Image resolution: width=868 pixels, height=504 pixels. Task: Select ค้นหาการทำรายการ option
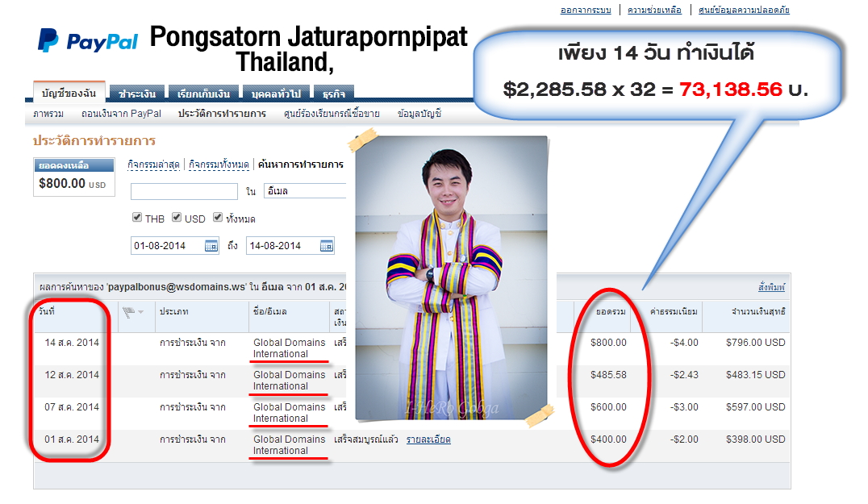tap(301, 165)
